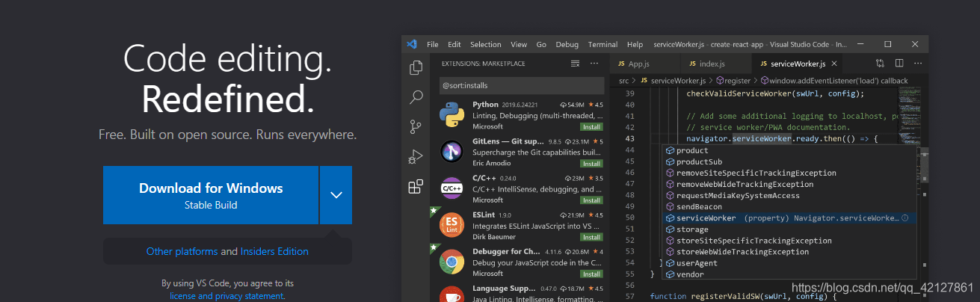
Task: Expand the download options dropdown arrow
Action: [x=336, y=195]
